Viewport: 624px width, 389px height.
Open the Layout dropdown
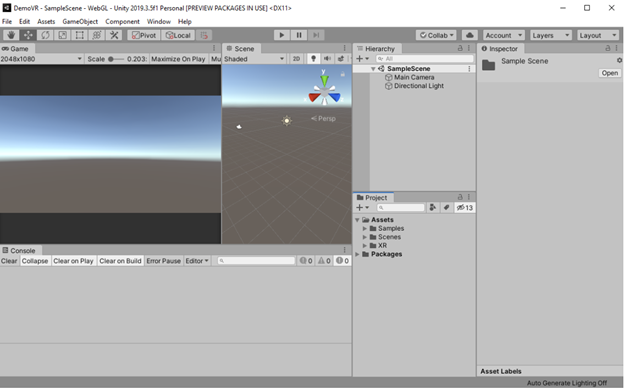[598, 35]
